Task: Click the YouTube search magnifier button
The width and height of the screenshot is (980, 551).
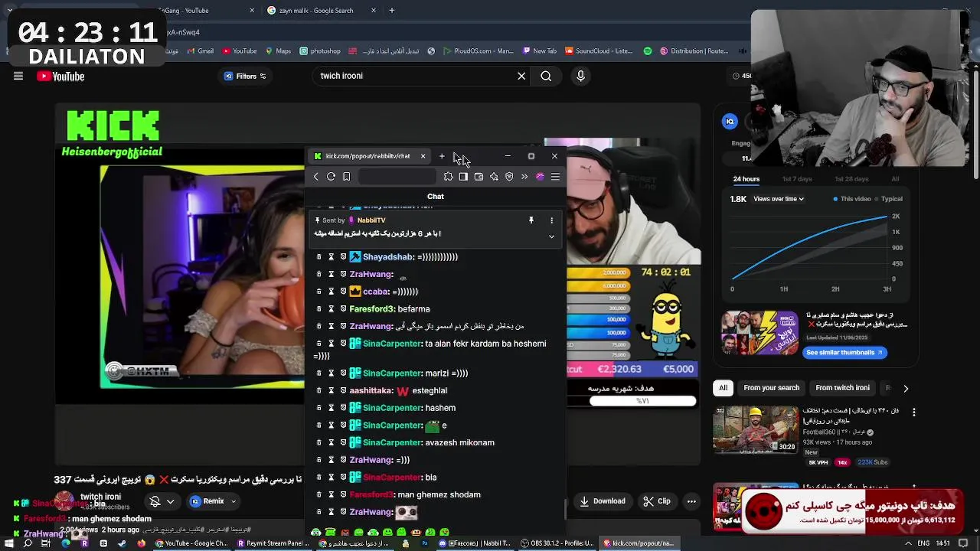Action: (546, 76)
